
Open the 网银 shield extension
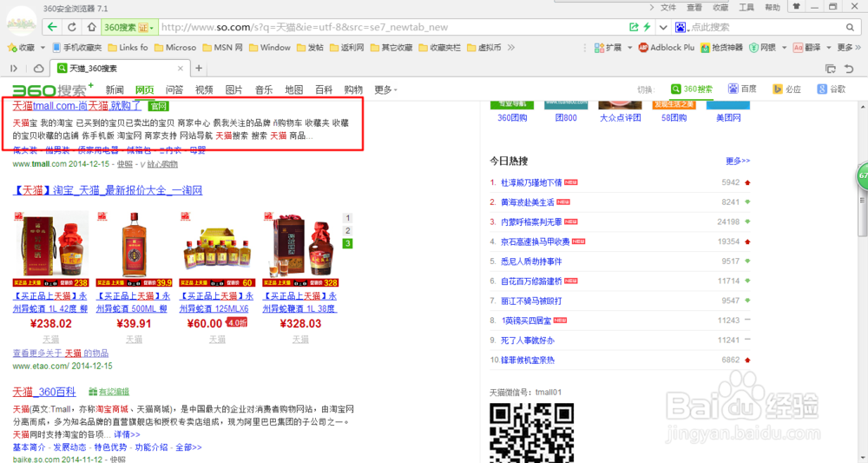762,48
